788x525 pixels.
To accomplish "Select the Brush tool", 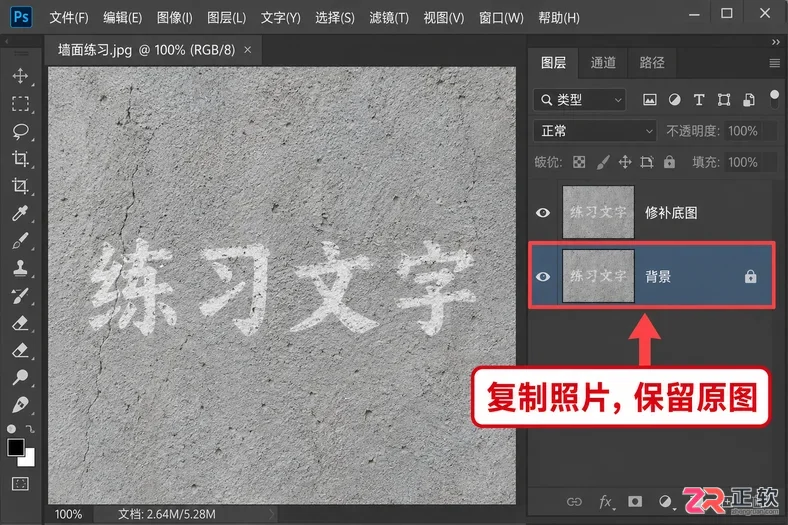I will coord(20,241).
